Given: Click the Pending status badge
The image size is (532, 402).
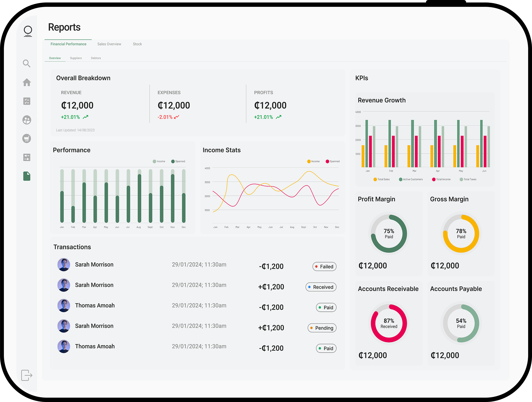Looking at the screenshot, I should coord(322,328).
